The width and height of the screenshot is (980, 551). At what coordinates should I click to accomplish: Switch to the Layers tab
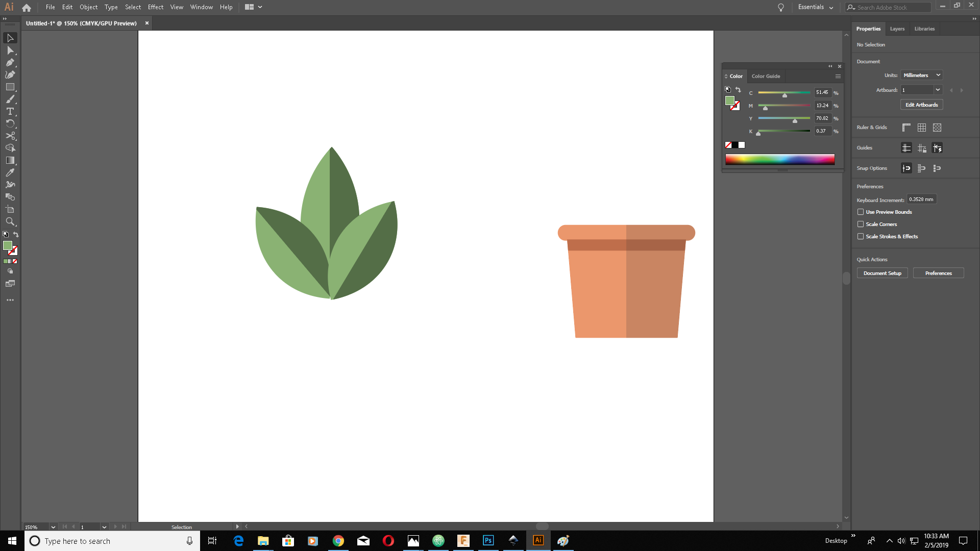pyautogui.click(x=897, y=29)
